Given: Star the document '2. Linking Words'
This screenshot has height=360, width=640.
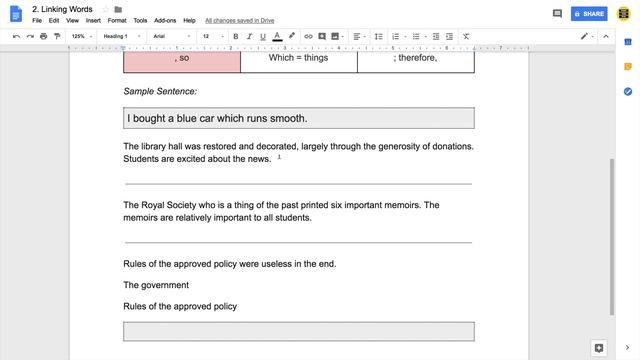Looking at the screenshot, I should point(106,9).
